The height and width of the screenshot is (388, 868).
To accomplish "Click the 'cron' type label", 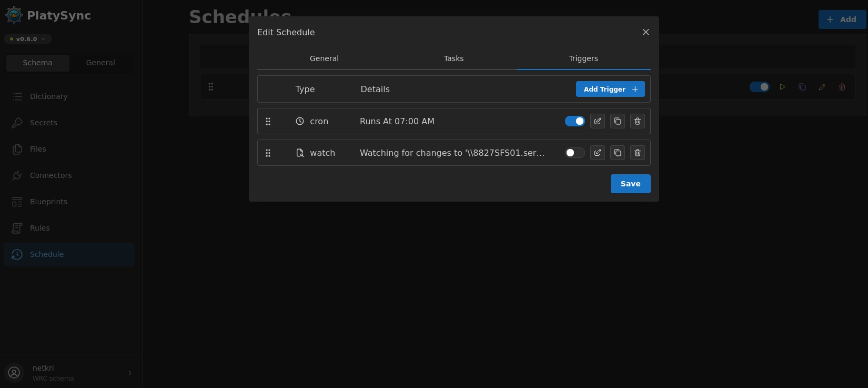I will [319, 121].
